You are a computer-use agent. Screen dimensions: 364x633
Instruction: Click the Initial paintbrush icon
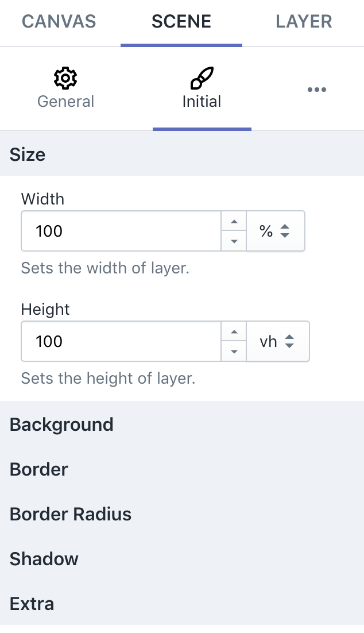click(202, 78)
